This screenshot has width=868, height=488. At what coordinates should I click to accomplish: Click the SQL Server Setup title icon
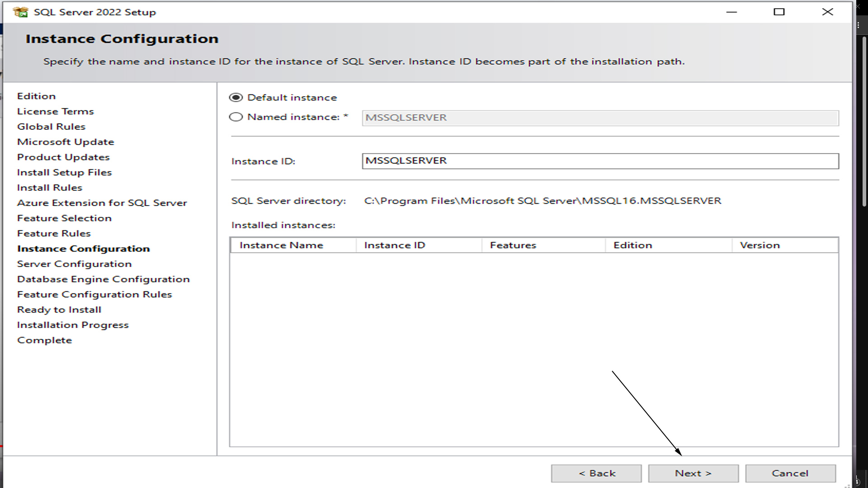click(20, 12)
